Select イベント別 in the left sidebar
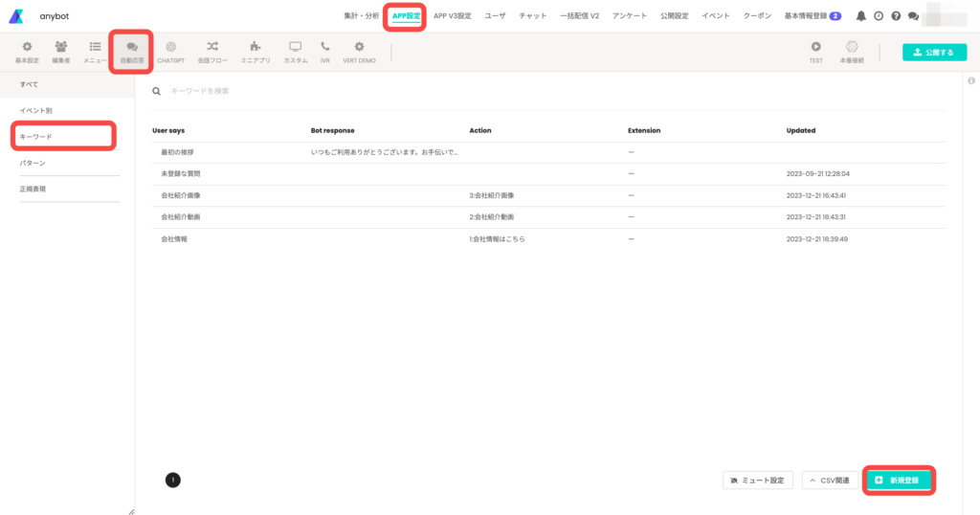Screen dimensions: 980x515 pos(36,111)
